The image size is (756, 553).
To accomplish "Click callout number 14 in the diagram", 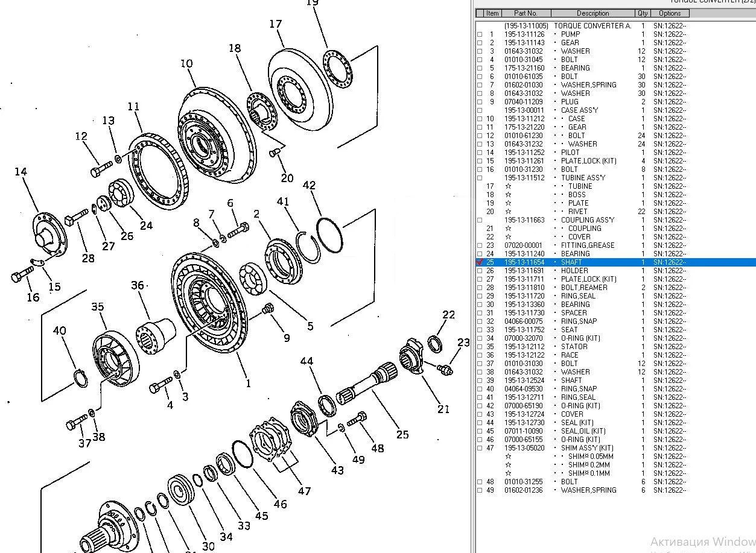I will point(21,172).
